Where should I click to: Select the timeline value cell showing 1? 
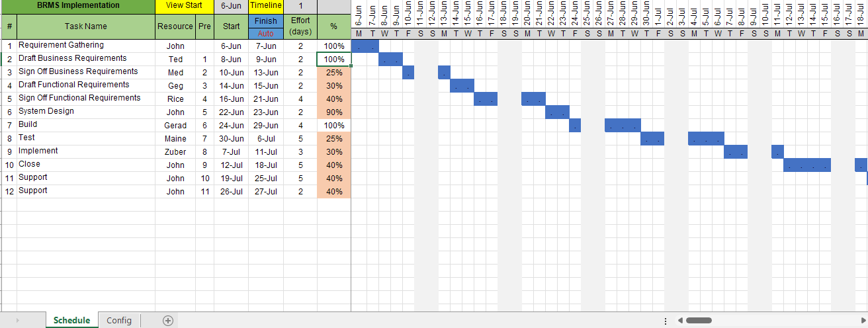(x=300, y=7)
